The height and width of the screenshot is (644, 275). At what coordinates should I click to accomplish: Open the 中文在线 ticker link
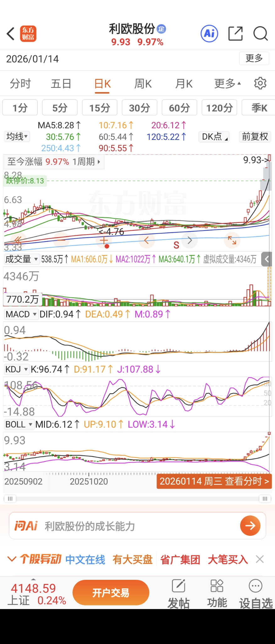85,559
